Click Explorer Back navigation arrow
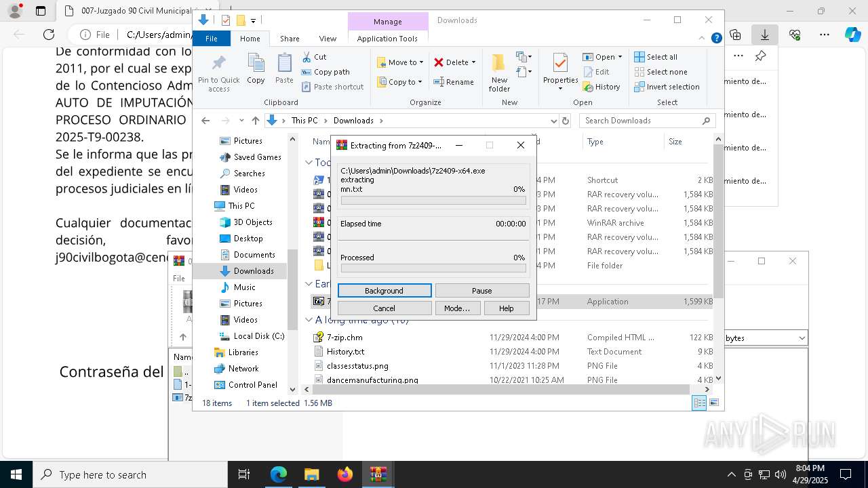The width and height of the screenshot is (868, 488). pos(205,121)
